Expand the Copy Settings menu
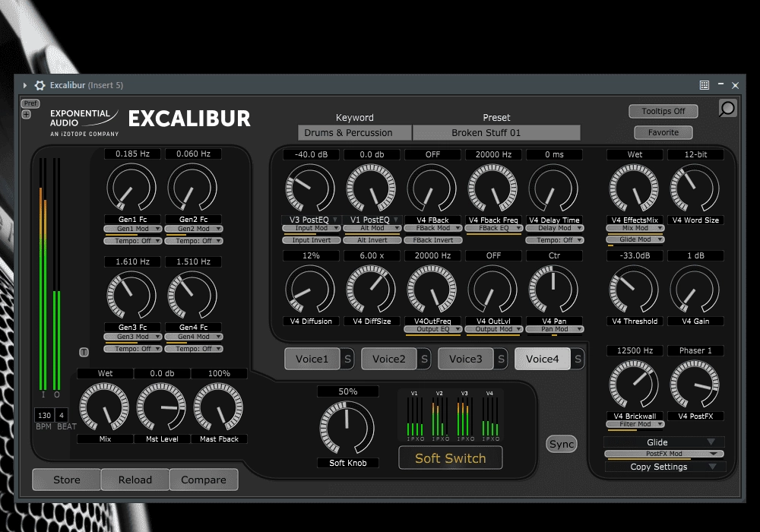The height and width of the screenshot is (532, 760). pos(665,467)
